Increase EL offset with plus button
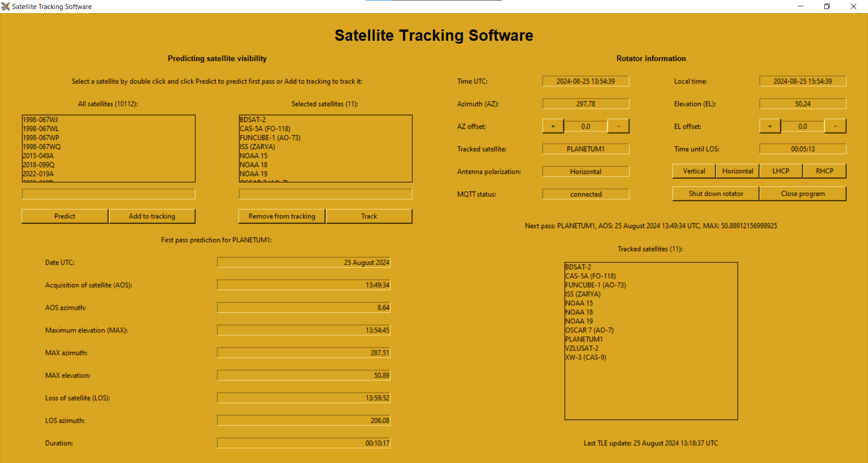Viewport: 868px width, 463px height. (x=770, y=126)
